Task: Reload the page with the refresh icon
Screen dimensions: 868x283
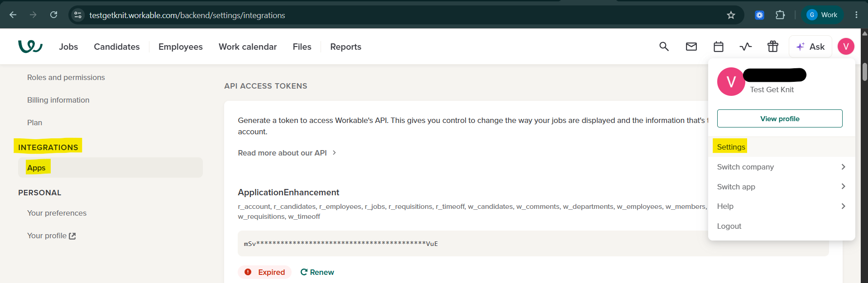Action: coord(53,15)
